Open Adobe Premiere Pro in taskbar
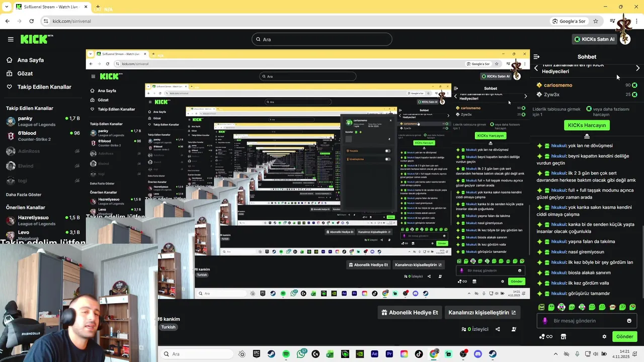 point(389,354)
